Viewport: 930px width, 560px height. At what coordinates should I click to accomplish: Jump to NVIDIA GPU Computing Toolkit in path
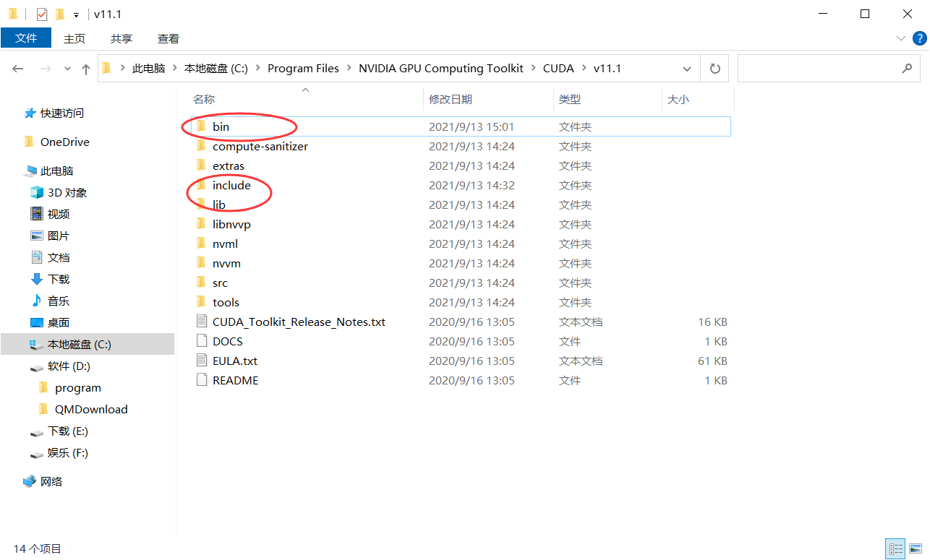(441, 69)
